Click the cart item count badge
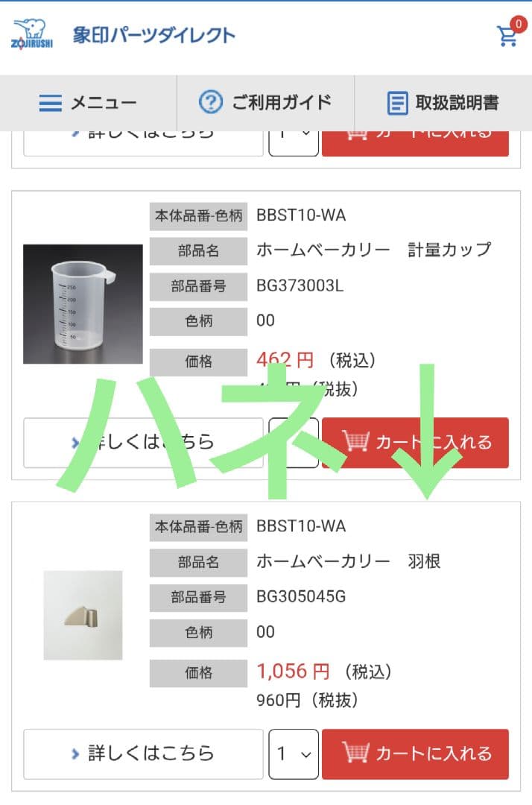The width and height of the screenshot is (532, 805). [519, 24]
